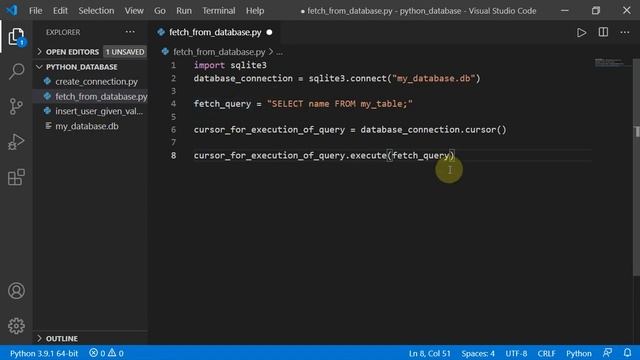Click fetch_query variable on line 4
Viewport: 640px width, 360px height.
click(x=222, y=104)
